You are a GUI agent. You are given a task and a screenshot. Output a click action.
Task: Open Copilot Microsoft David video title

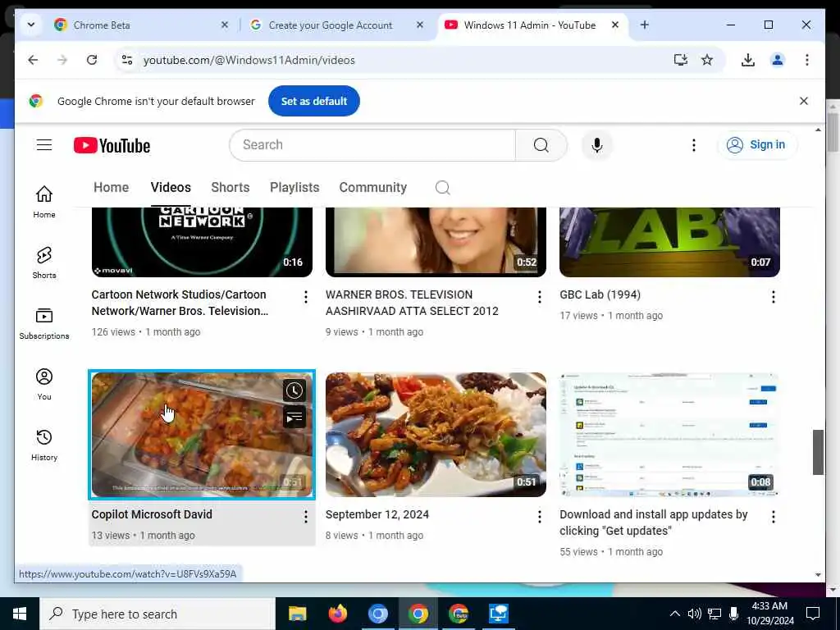(x=152, y=514)
